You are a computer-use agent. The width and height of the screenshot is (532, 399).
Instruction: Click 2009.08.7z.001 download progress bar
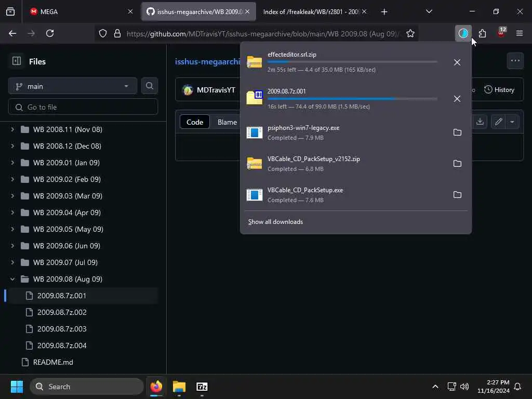pos(352,99)
